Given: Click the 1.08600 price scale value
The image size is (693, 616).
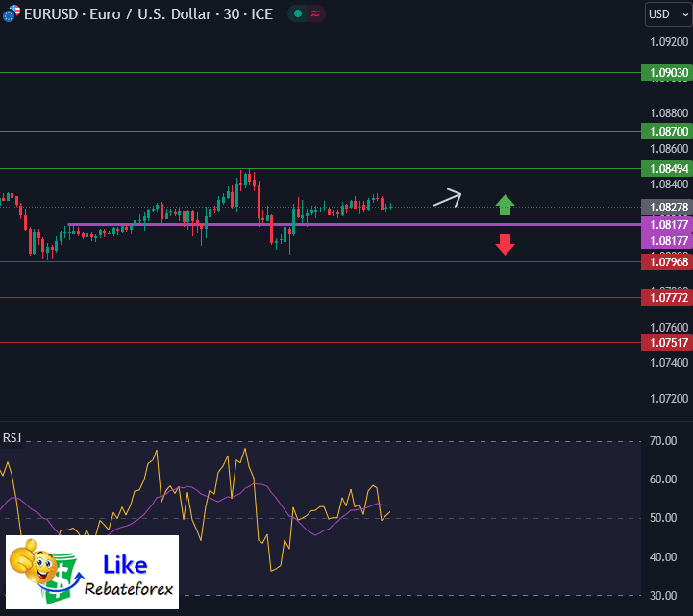Looking at the screenshot, I should pos(669,149).
